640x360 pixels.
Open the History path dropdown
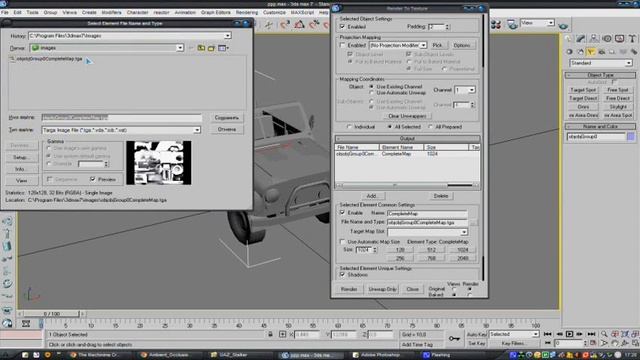point(228,36)
